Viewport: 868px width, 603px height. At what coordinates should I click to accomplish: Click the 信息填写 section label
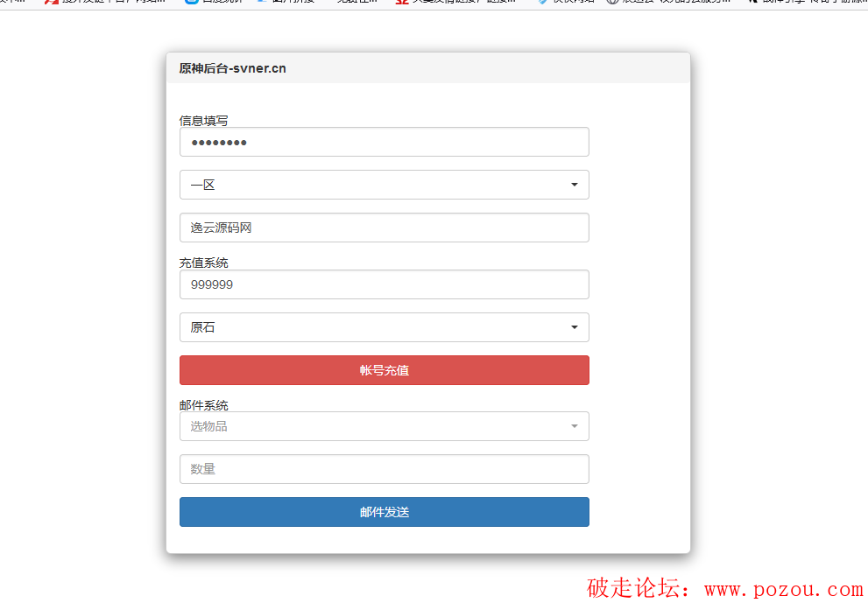pos(203,121)
